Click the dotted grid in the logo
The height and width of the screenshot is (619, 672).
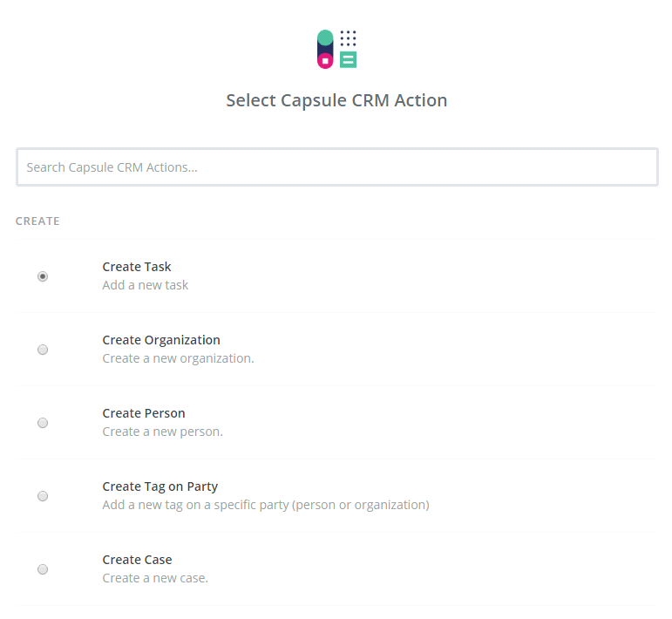tap(349, 37)
